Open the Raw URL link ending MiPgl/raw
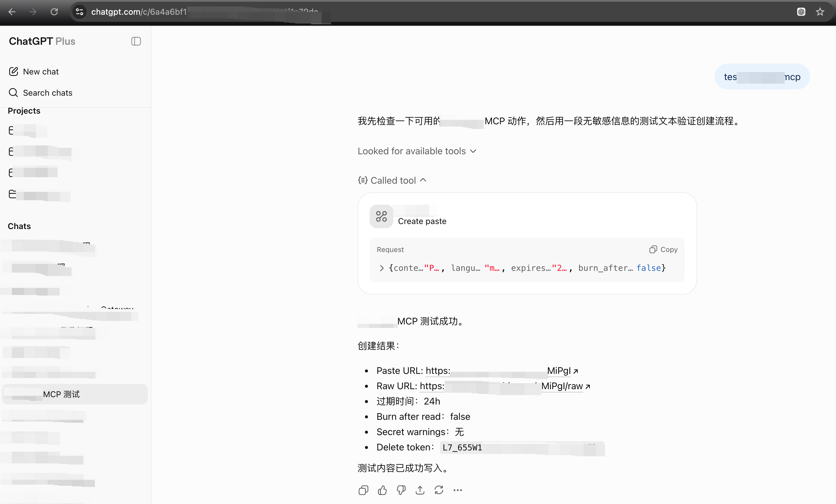836x504 pixels. click(x=505, y=386)
